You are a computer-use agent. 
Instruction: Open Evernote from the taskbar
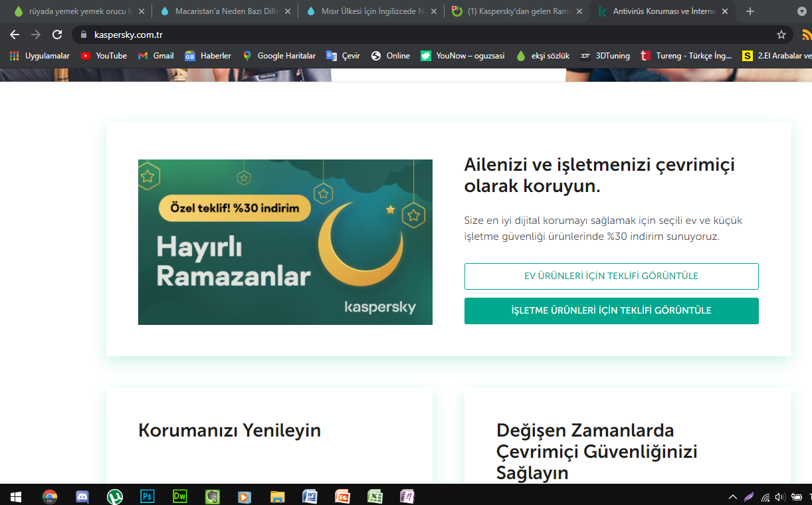coord(213,496)
